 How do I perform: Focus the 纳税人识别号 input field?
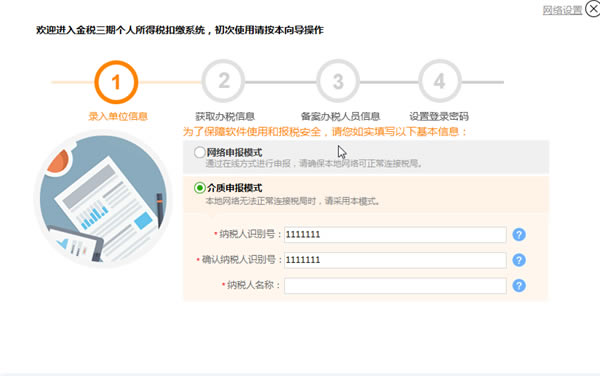pos(395,234)
